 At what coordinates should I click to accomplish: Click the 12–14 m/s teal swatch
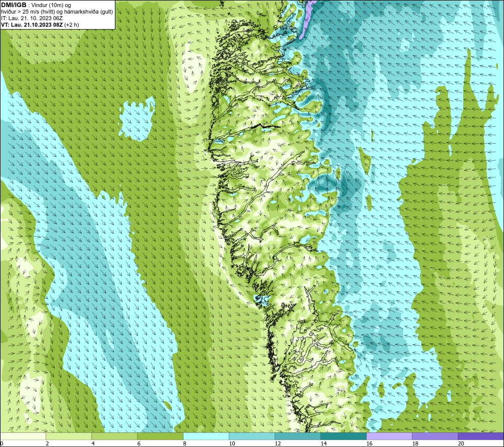coord(298,436)
